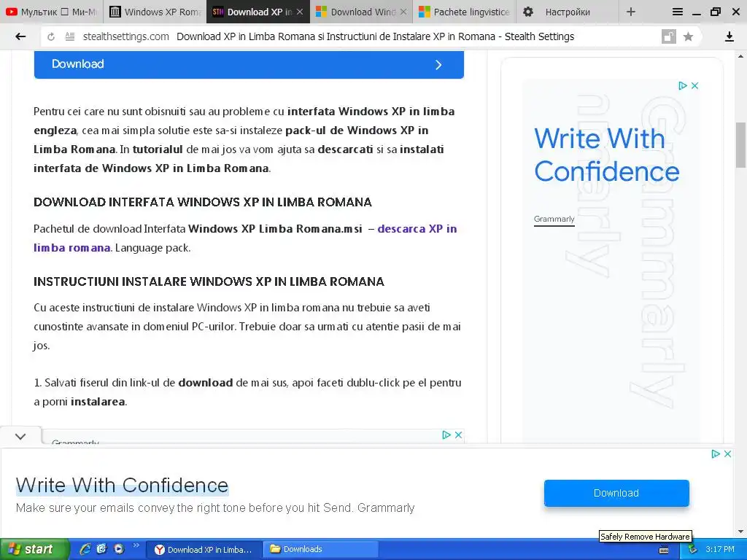The height and width of the screenshot is (560, 747).
Task: Close the sidebar ad with X
Action: coord(694,86)
